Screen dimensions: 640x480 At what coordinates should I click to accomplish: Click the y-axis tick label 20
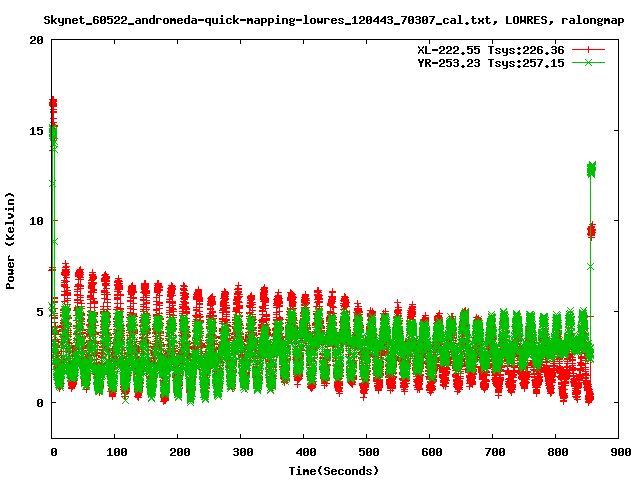pyautogui.click(x=36, y=40)
